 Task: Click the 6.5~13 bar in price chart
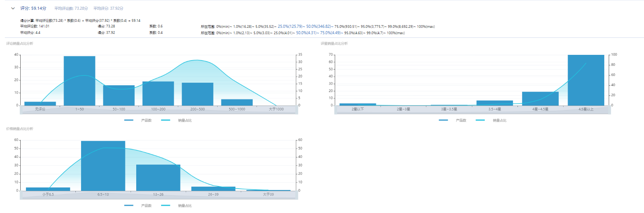click(103, 166)
